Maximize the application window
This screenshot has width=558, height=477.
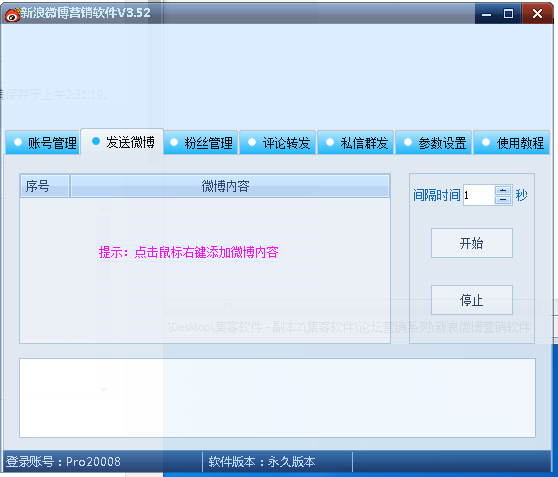508,14
